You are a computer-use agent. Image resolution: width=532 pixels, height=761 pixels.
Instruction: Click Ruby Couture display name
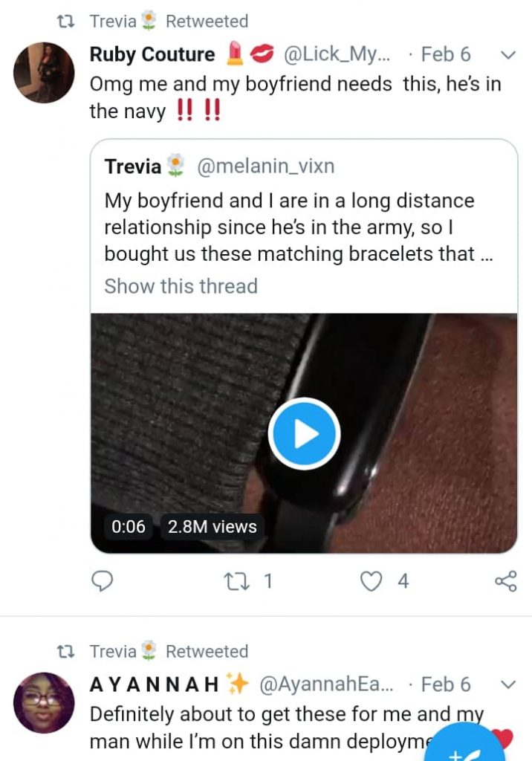[152, 55]
